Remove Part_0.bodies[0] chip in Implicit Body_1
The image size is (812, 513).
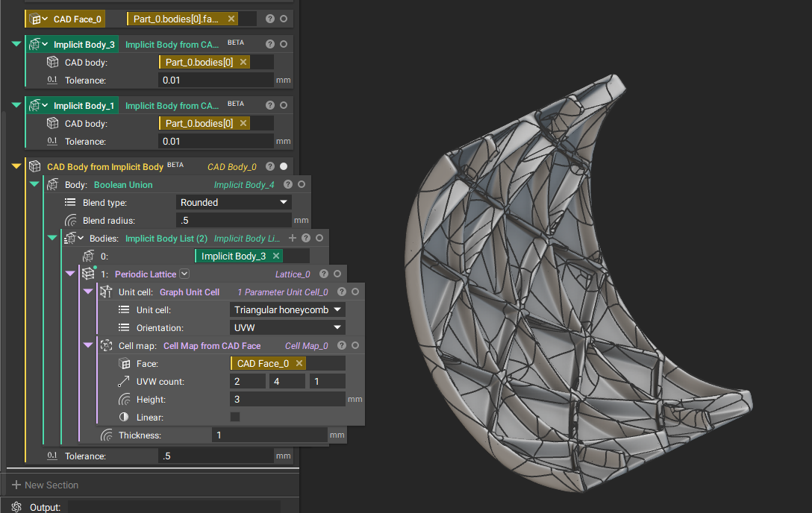point(243,123)
